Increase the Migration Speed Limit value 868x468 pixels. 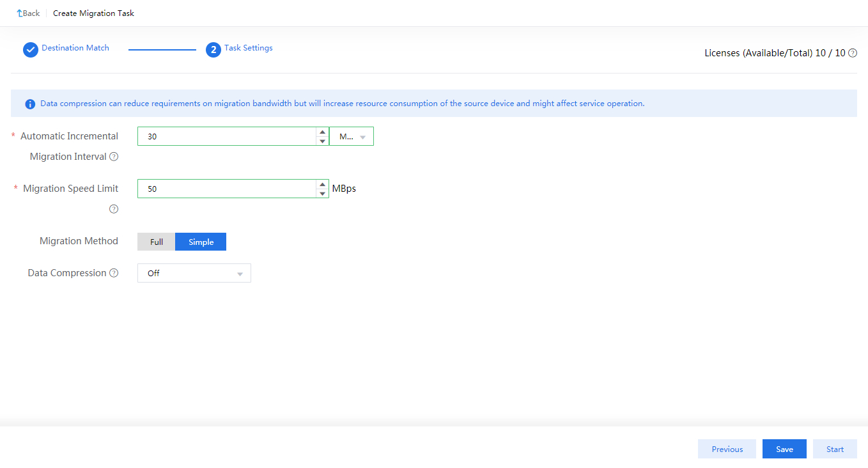[x=322, y=185]
